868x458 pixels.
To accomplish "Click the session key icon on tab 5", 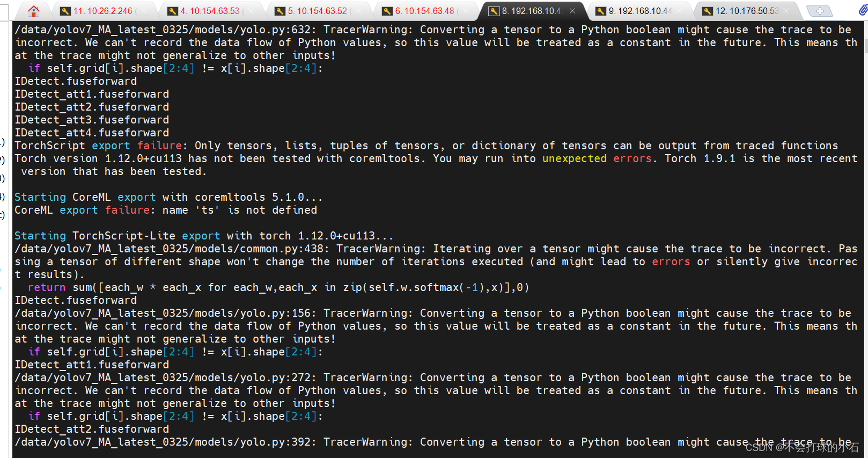I will coord(280,11).
